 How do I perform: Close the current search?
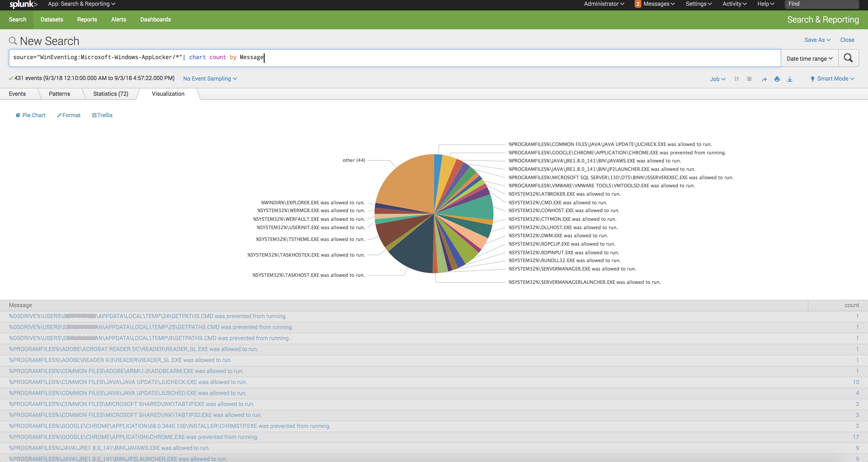coord(847,40)
